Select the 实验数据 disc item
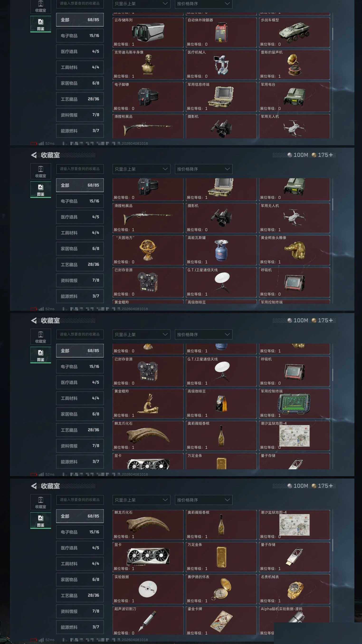Viewport: 362px width, 644px height. pos(148,589)
